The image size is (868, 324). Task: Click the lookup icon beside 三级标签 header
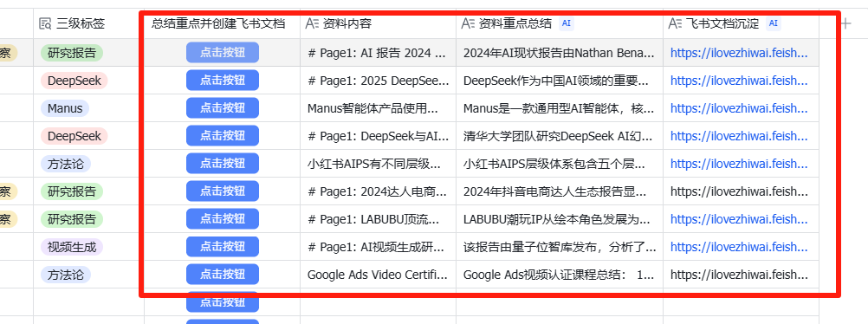click(x=45, y=23)
